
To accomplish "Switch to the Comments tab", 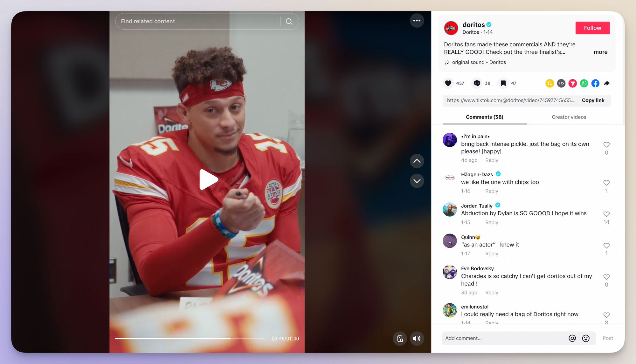I will click(x=484, y=117).
